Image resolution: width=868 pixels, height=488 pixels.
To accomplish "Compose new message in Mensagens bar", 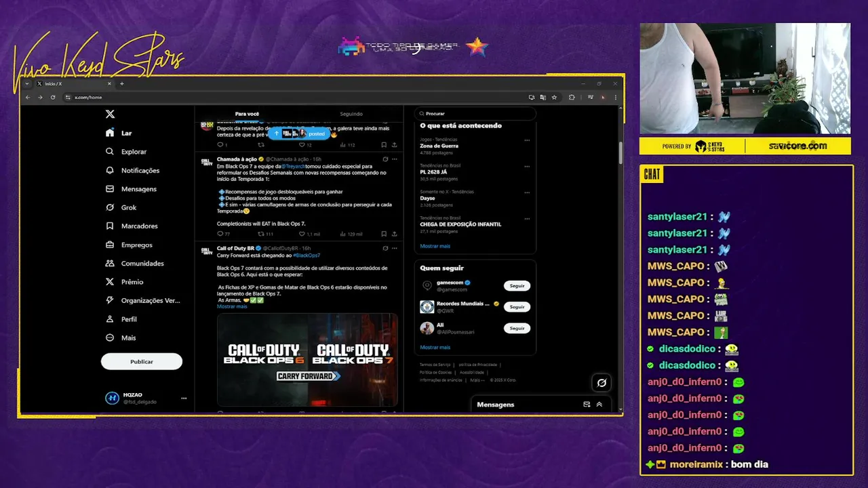I will 587,405.
